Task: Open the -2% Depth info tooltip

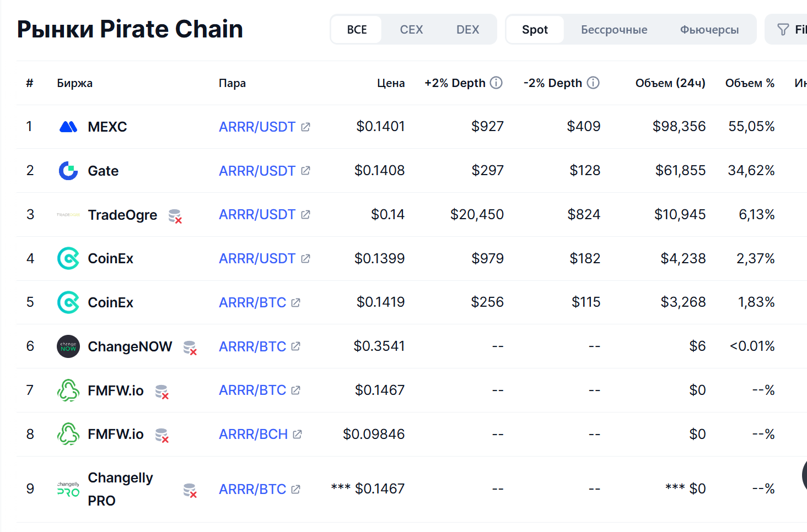Action: tap(593, 83)
